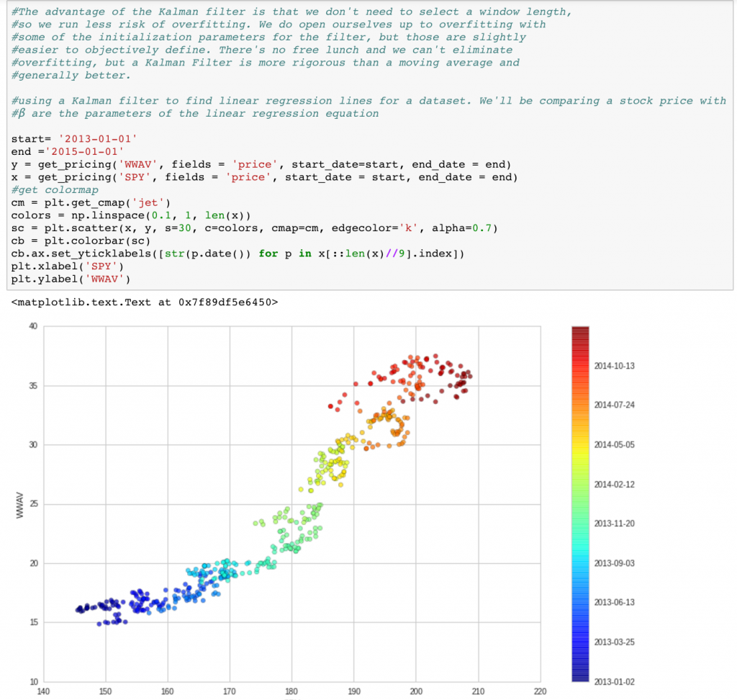The image size is (737, 700).
Task: Click inside the code cell editor
Action: click(369, 145)
